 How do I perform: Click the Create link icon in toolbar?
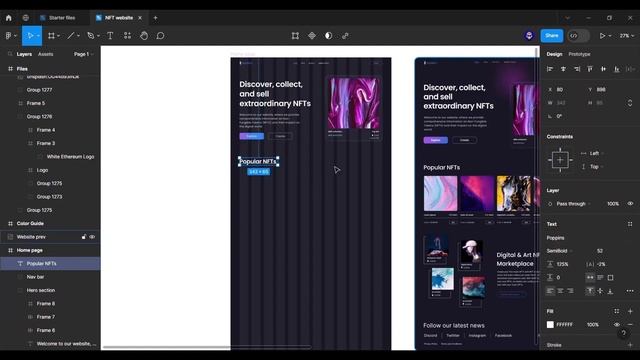[x=345, y=36]
